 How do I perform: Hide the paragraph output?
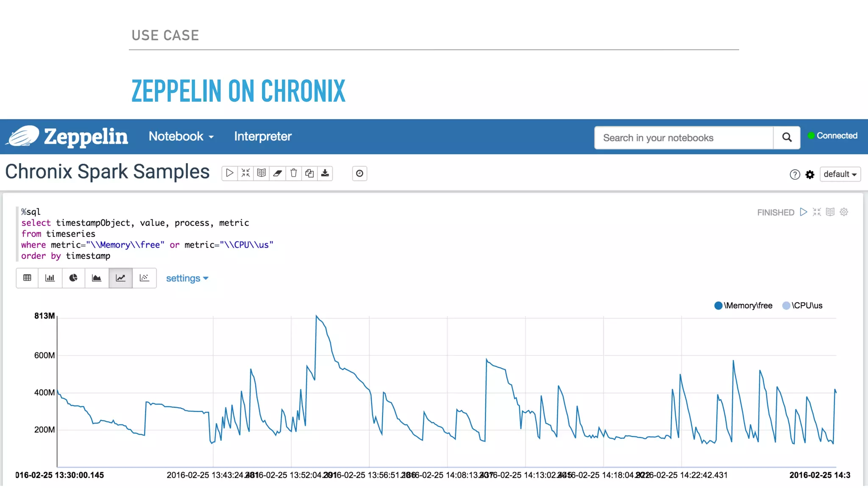830,212
